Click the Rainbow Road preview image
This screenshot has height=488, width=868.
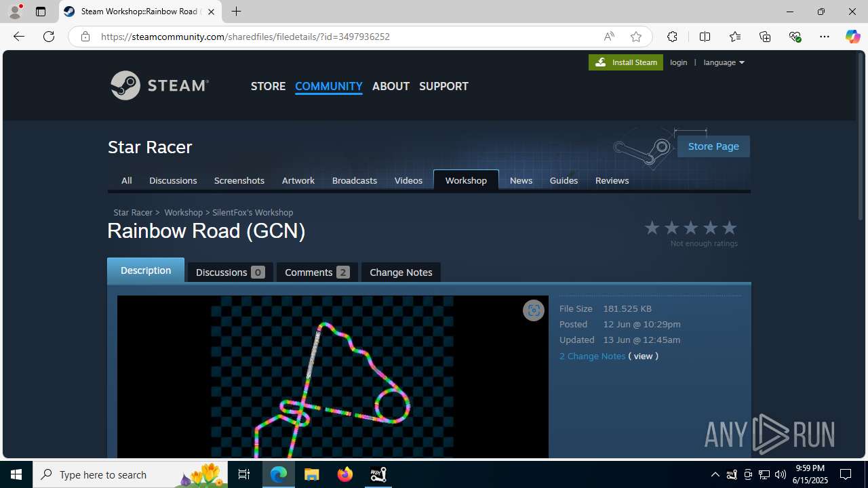coord(332,377)
